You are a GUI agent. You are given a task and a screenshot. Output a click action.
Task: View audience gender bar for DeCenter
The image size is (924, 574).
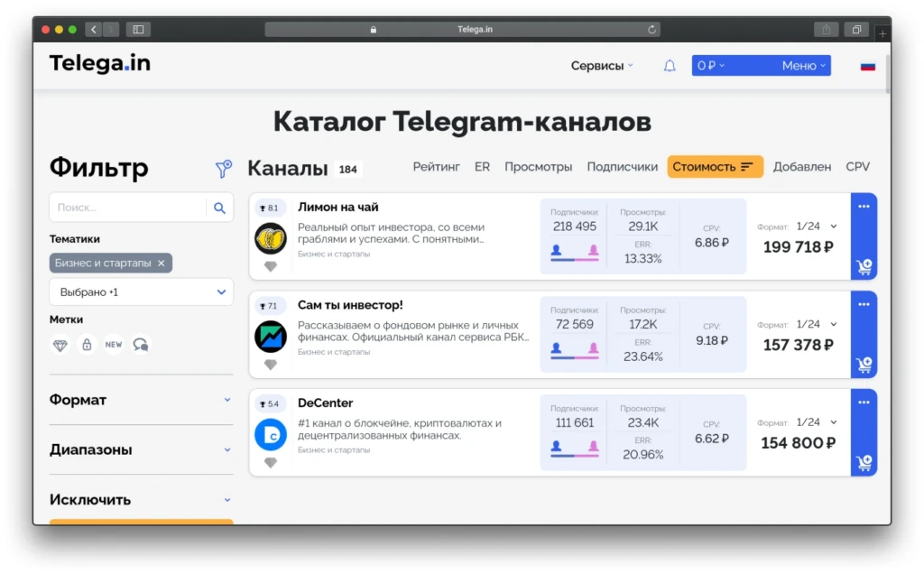[575, 448]
